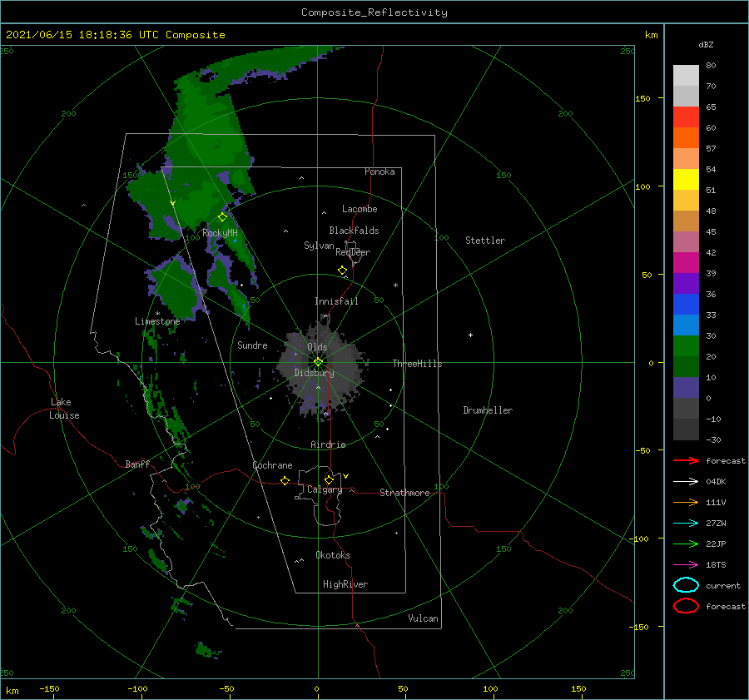
Task: Click the Strathmore label
Action: [404, 493]
